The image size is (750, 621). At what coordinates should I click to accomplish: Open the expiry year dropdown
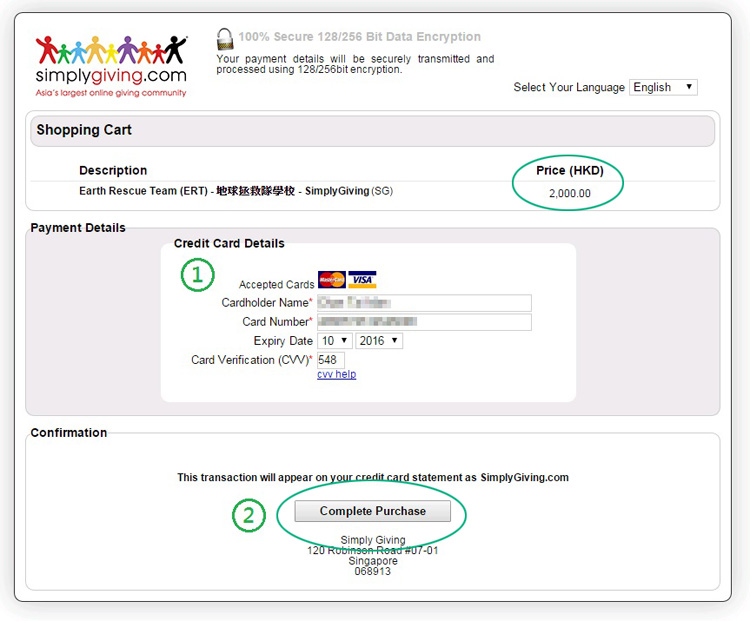point(379,341)
